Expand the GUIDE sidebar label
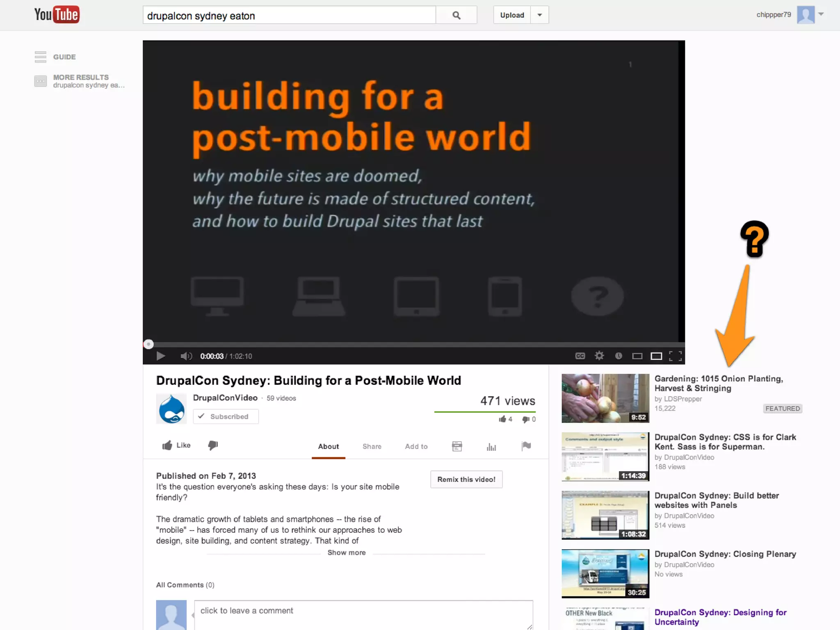 64,57
